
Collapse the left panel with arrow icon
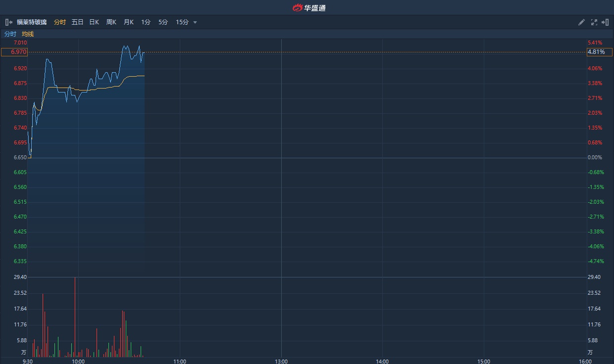pos(8,22)
